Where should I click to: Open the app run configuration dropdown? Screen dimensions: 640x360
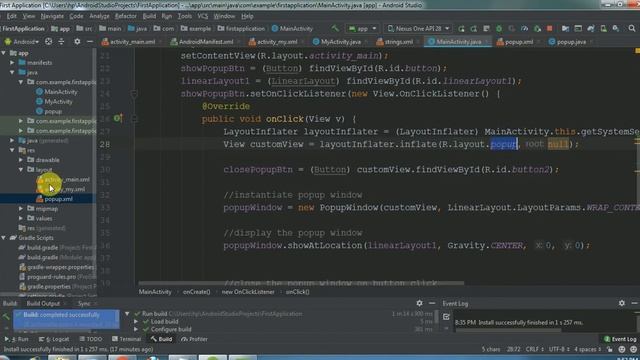362,29
